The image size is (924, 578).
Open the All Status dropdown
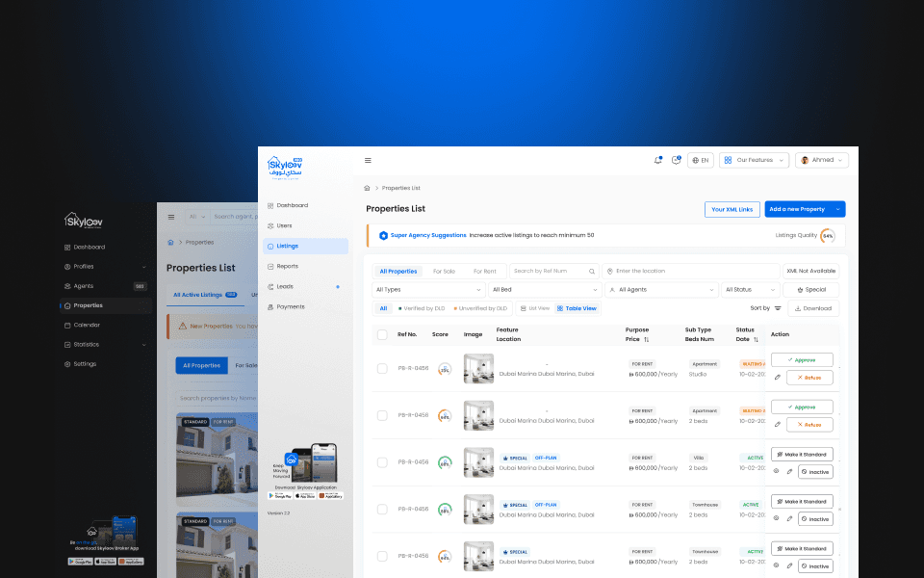tap(751, 290)
